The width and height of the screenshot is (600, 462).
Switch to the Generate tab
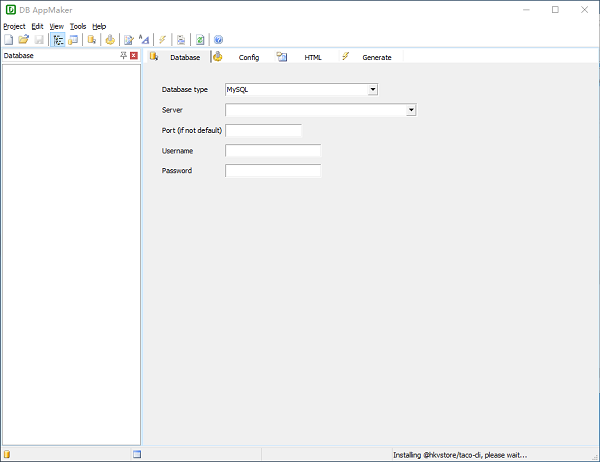tap(376, 57)
